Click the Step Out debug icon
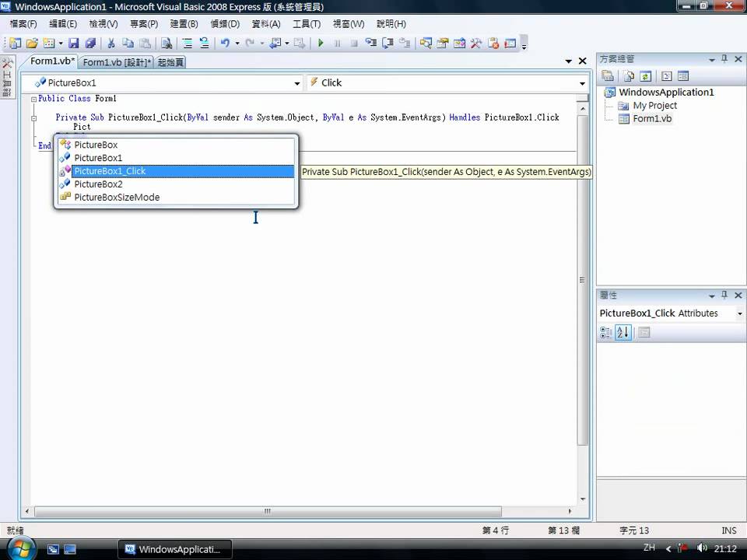Image resolution: width=747 pixels, height=560 pixels. click(405, 44)
